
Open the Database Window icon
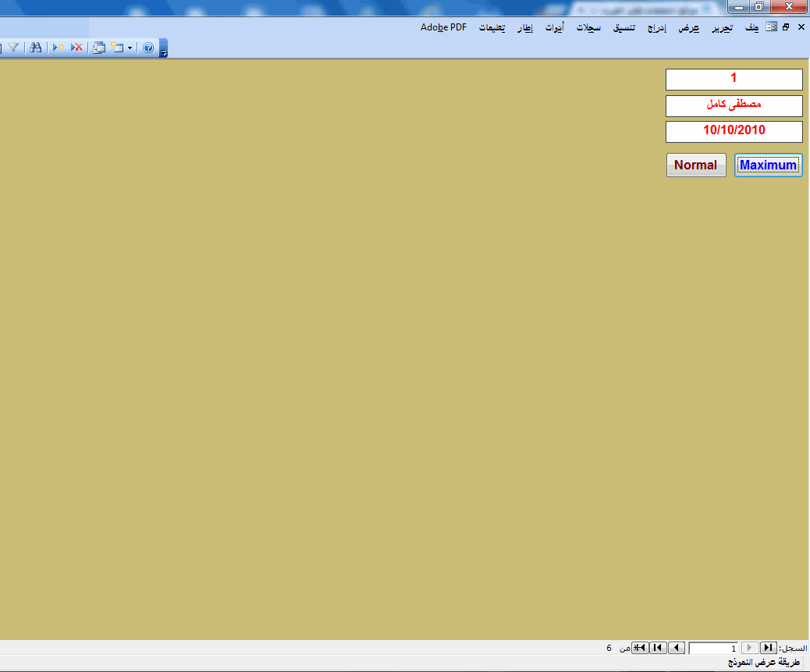pyautogui.click(x=99, y=48)
